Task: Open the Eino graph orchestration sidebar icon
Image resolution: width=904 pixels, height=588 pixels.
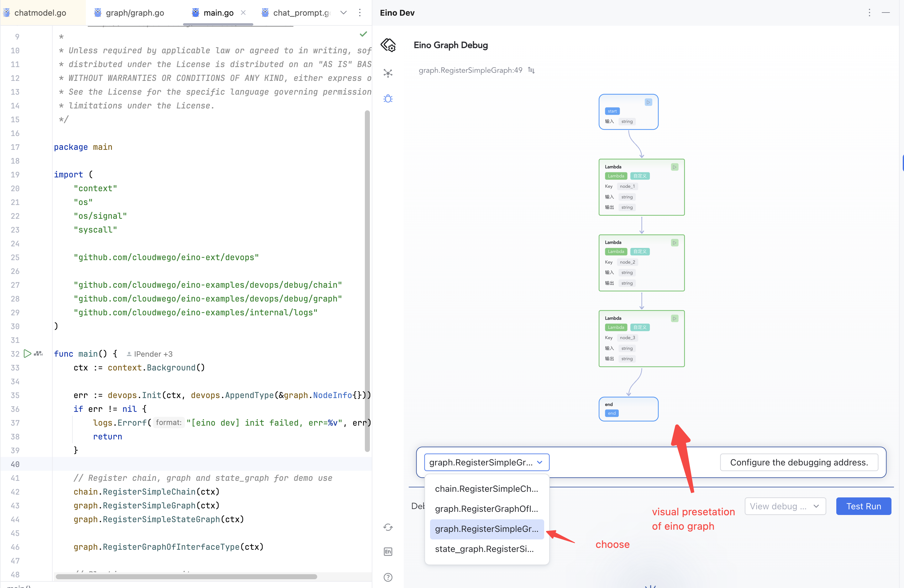Action: pos(388,73)
